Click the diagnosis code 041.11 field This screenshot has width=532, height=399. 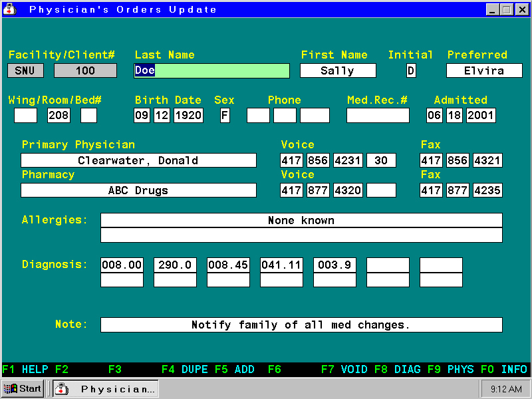(x=281, y=265)
